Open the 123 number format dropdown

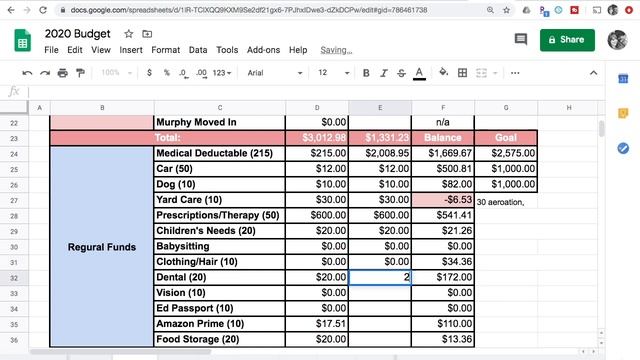(x=222, y=73)
